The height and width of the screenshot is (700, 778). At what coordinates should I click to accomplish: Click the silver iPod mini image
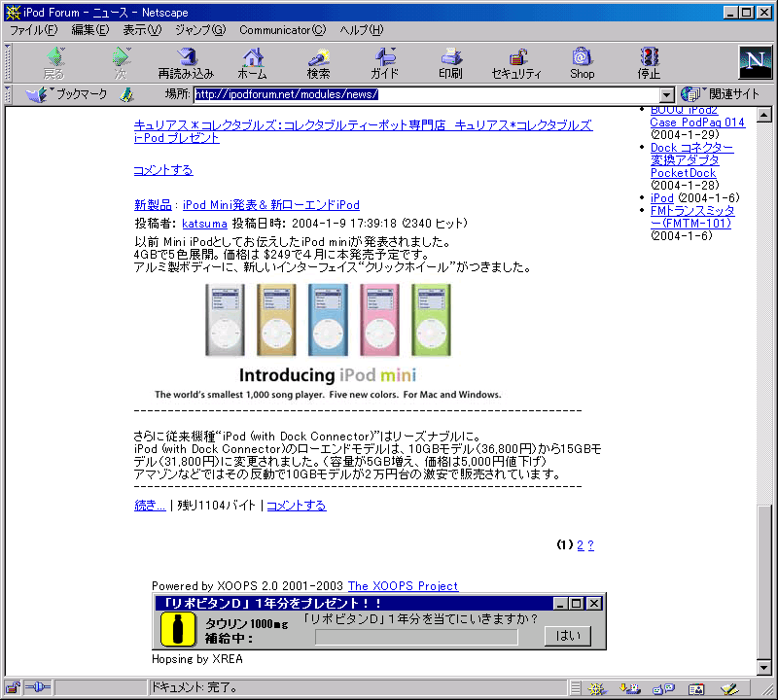(x=225, y=320)
